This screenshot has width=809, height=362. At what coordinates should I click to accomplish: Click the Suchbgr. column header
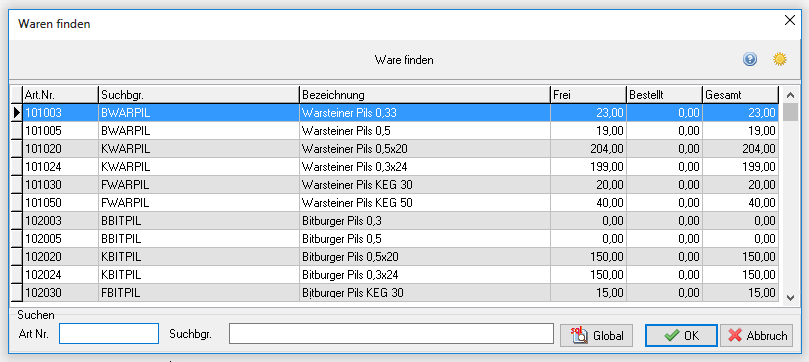tap(199, 95)
